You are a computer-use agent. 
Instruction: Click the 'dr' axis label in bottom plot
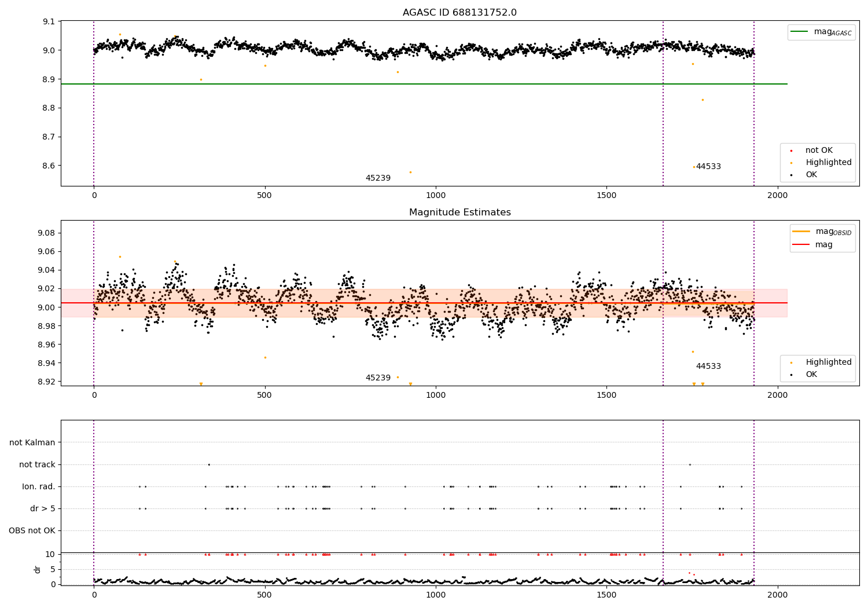click(x=38, y=569)
